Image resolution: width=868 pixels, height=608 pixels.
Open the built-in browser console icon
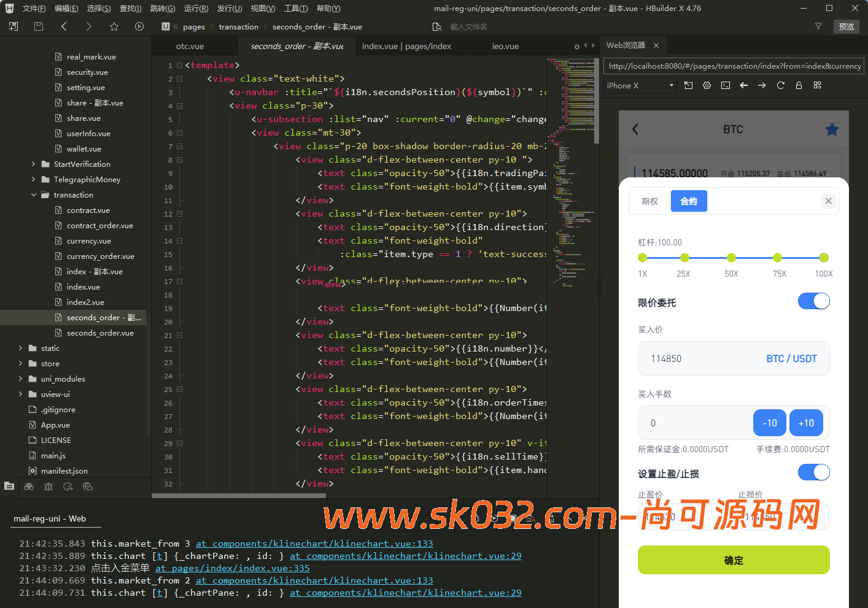pyautogui.click(x=726, y=85)
